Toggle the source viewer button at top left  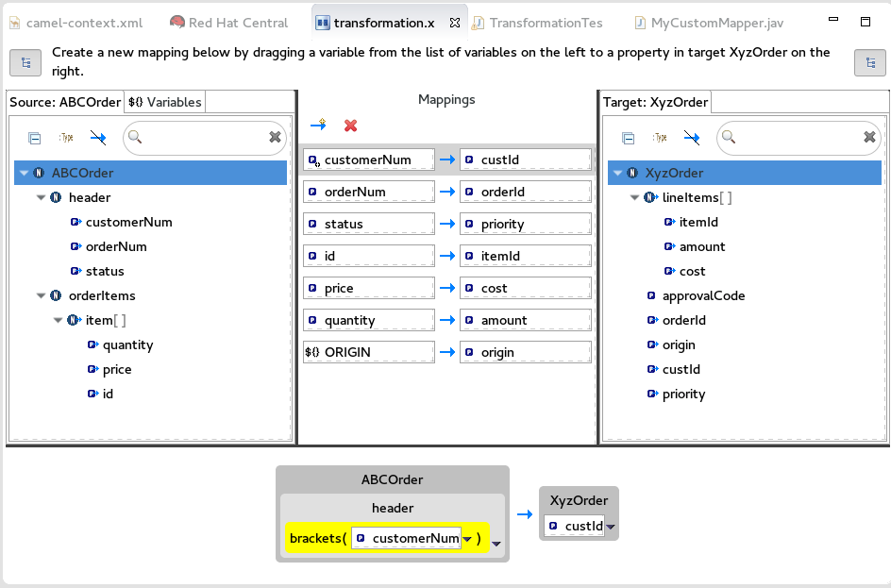tap(25, 62)
